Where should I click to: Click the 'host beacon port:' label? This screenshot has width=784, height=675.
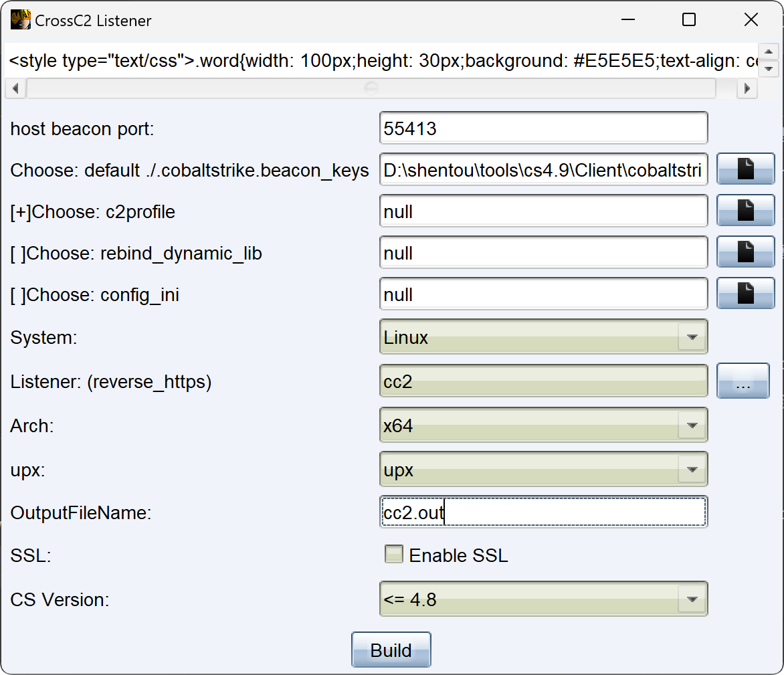82,129
